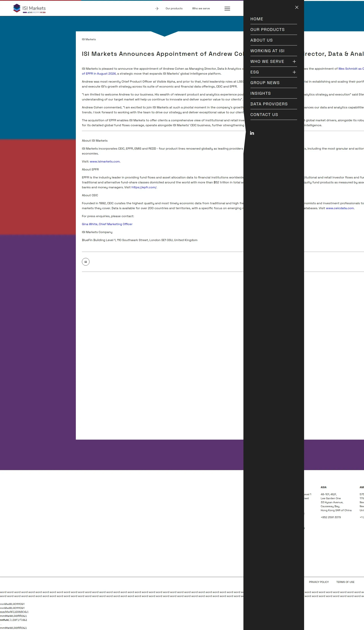364x630 pixels.
Task: Click the ISI Markets logo
Action: tap(29, 9)
